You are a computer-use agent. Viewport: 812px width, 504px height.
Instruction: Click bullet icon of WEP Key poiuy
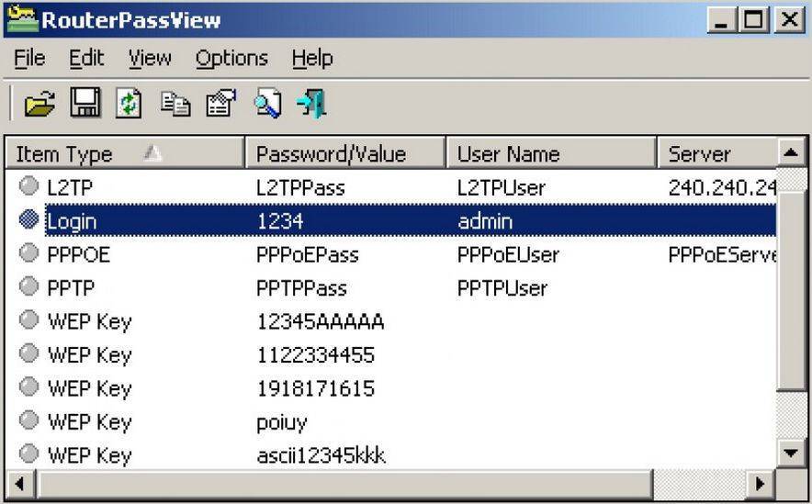click(x=29, y=420)
